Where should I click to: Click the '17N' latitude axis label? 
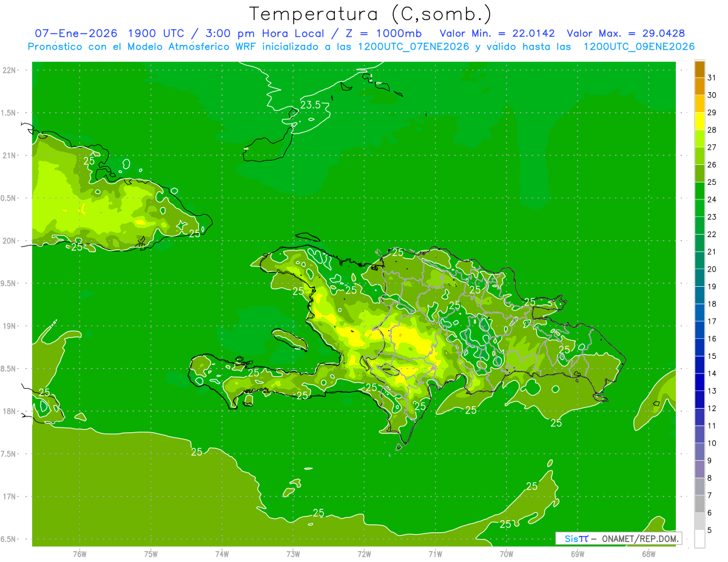pyautogui.click(x=8, y=497)
